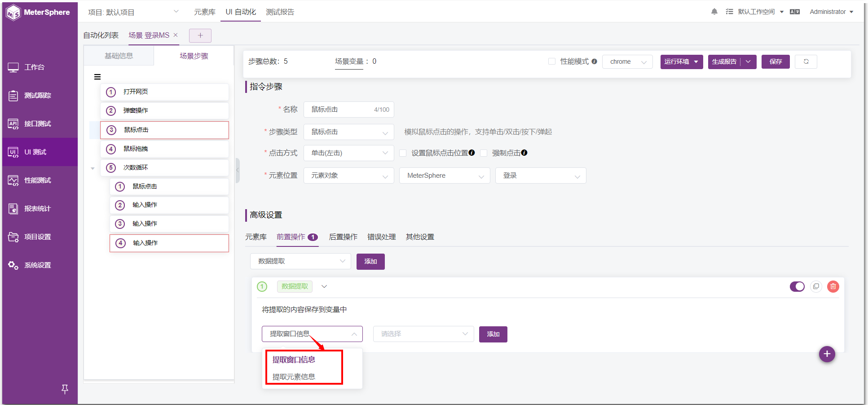This screenshot has height=408, width=868.
Task: Copy the data extraction step
Action: click(x=816, y=286)
